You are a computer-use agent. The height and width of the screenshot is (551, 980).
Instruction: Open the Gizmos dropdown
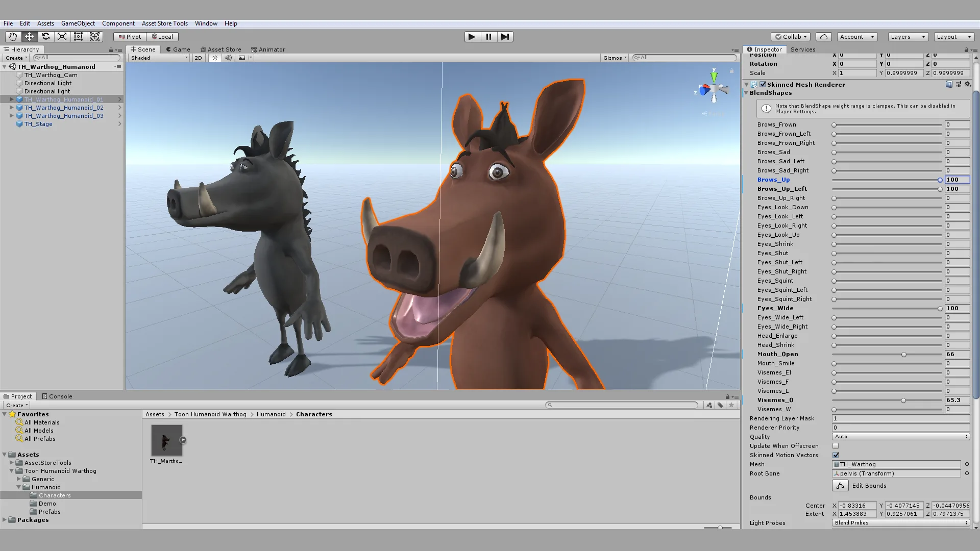[615, 58]
